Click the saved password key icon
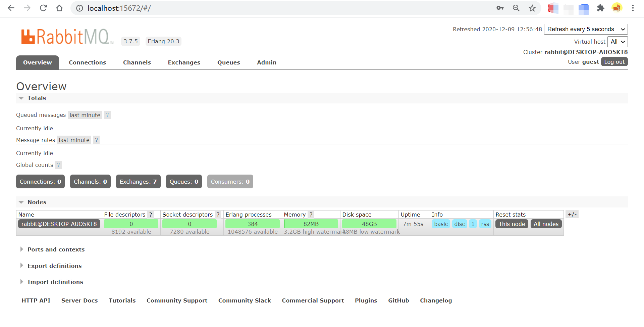The image size is (644, 327). [x=500, y=8]
